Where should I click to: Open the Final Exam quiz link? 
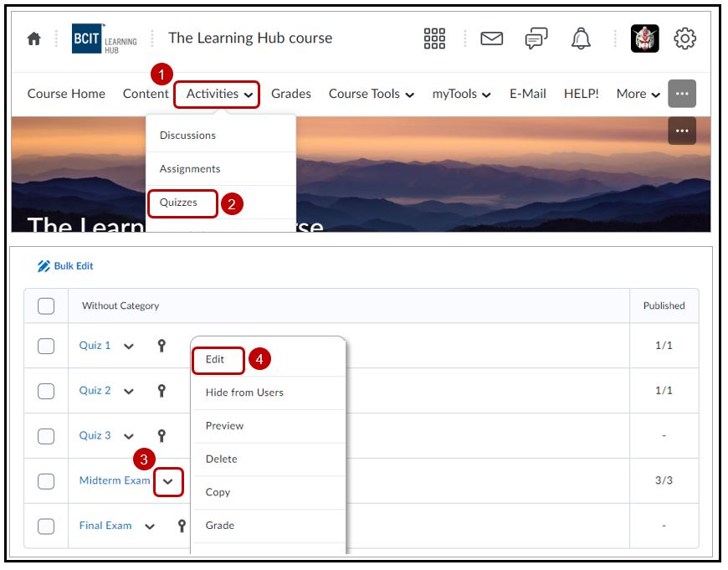[105, 526]
